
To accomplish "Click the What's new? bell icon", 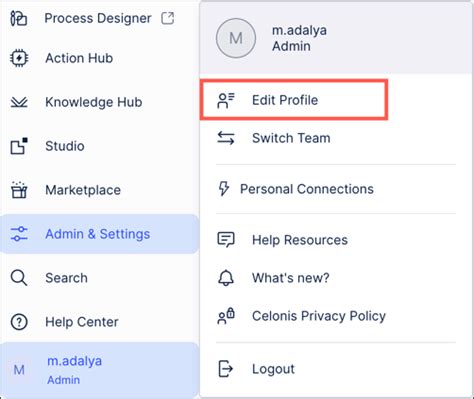I will pyautogui.click(x=226, y=278).
